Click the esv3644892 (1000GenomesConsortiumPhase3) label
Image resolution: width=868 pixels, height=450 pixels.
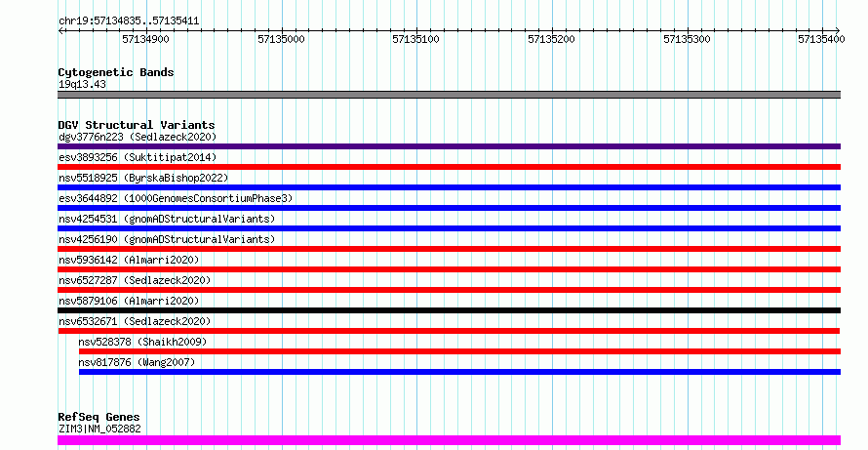coord(176,198)
